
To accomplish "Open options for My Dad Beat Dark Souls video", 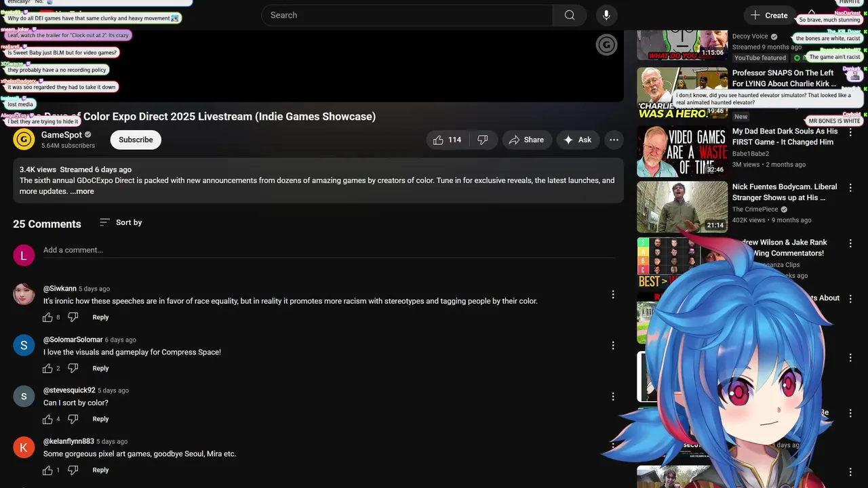I will pyautogui.click(x=850, y=131).
